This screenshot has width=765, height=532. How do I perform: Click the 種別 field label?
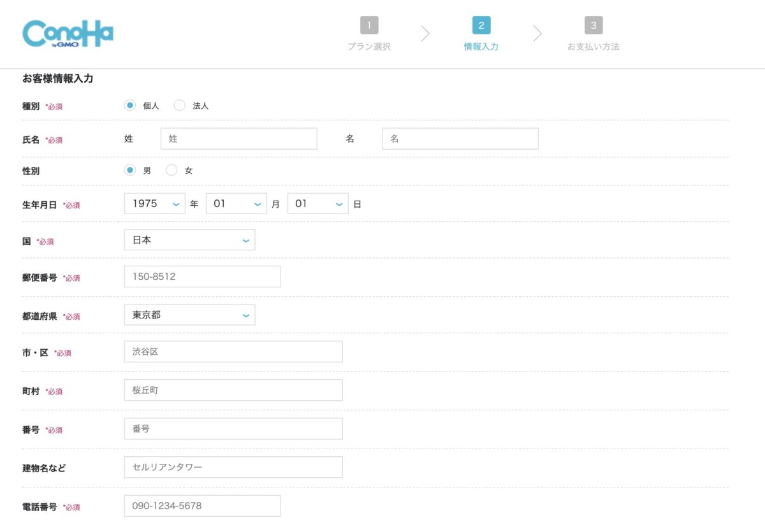coord(31,106)
